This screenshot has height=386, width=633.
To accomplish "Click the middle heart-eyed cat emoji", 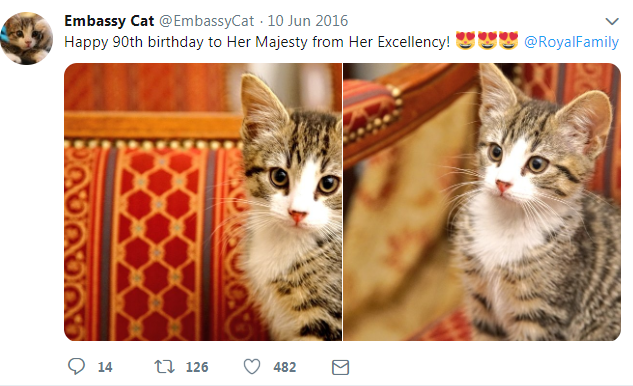I will (487, 41).
